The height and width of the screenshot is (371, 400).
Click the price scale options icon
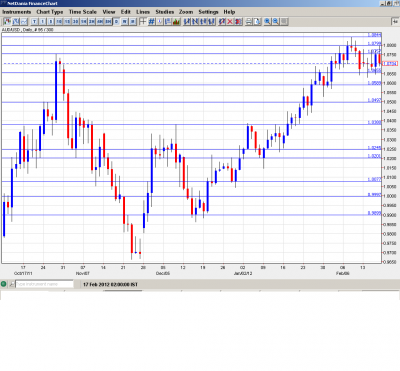click(168, 22)
